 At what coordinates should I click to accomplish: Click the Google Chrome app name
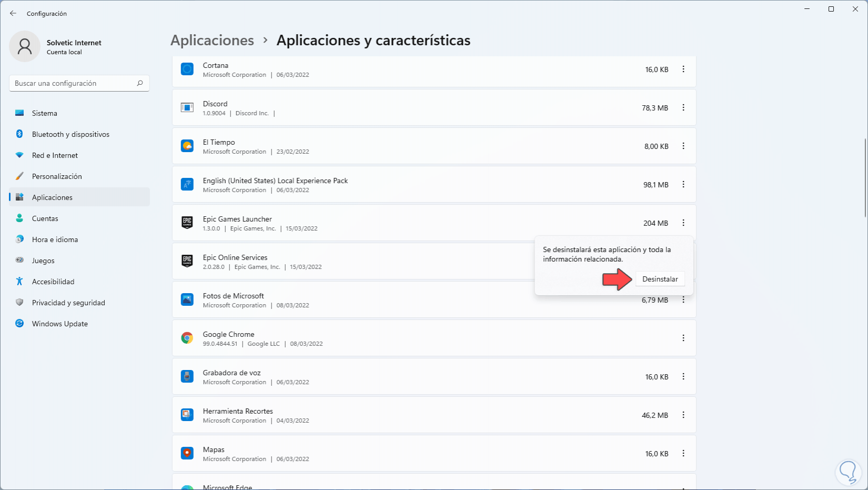tap(229, 334)
